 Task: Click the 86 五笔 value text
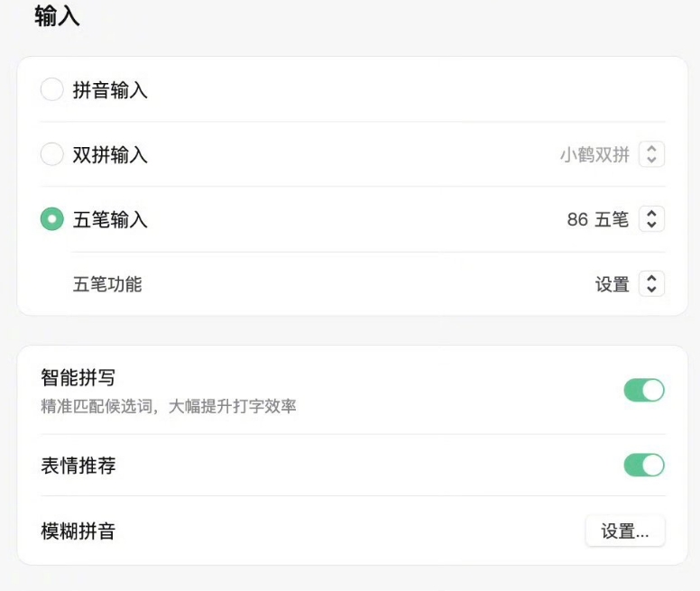coord(598,219)
